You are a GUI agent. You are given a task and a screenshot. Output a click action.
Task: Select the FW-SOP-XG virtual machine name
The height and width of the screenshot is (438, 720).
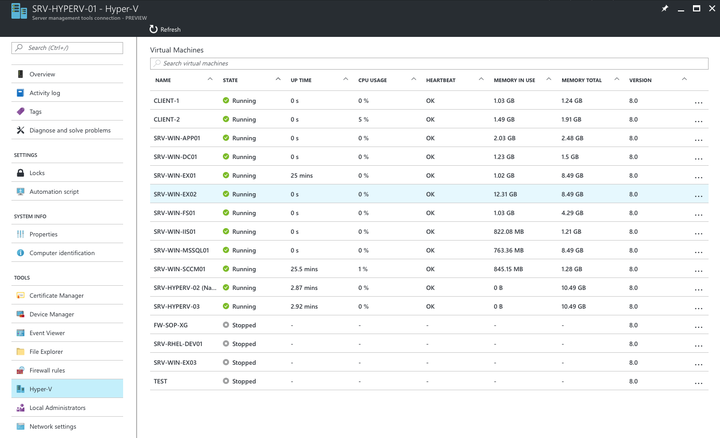170,325
